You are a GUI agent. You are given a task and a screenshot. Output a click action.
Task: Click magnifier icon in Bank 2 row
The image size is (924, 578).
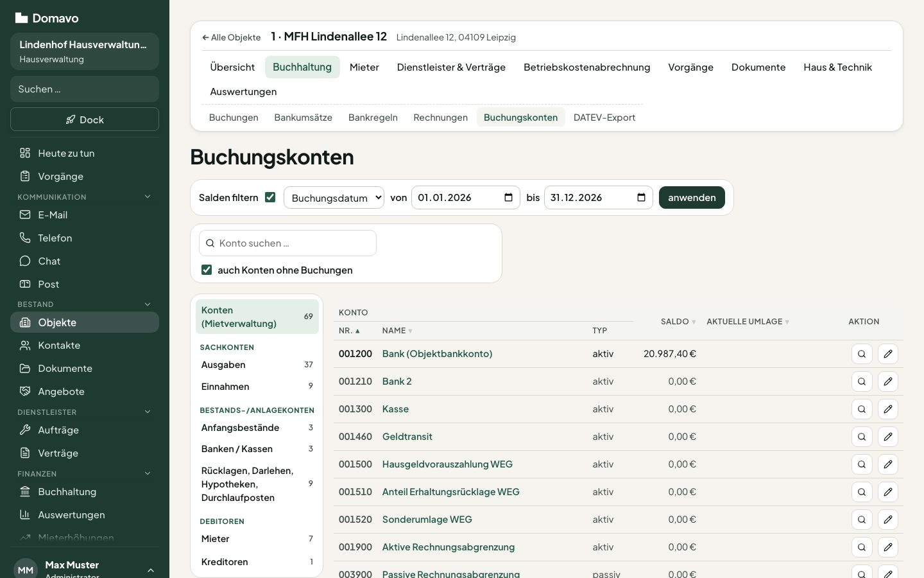click(862, 381)
